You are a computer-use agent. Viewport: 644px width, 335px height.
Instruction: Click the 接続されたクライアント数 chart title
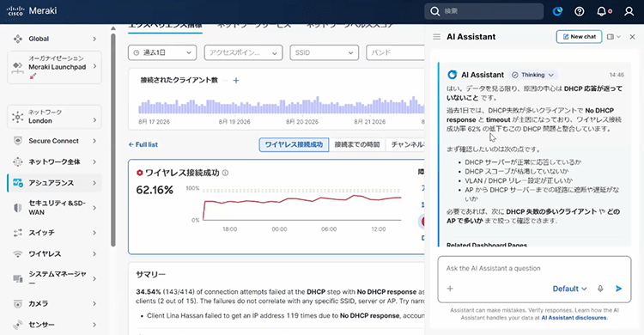[179, 80]
